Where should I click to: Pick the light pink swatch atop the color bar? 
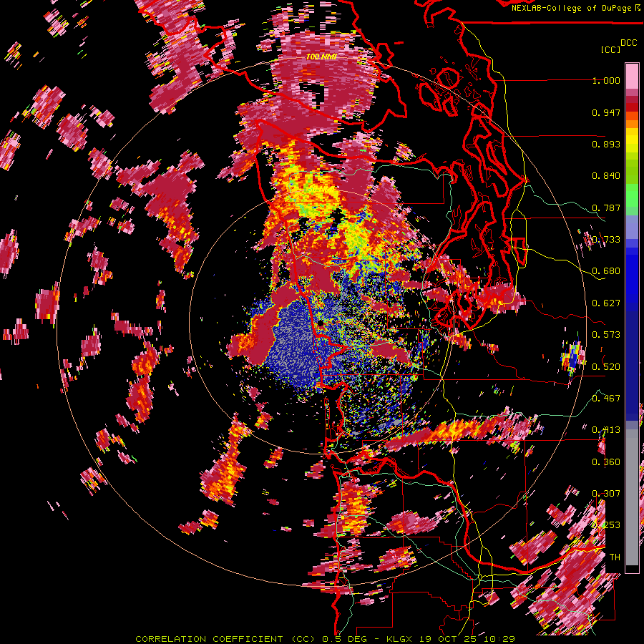[x=632, y=76]
